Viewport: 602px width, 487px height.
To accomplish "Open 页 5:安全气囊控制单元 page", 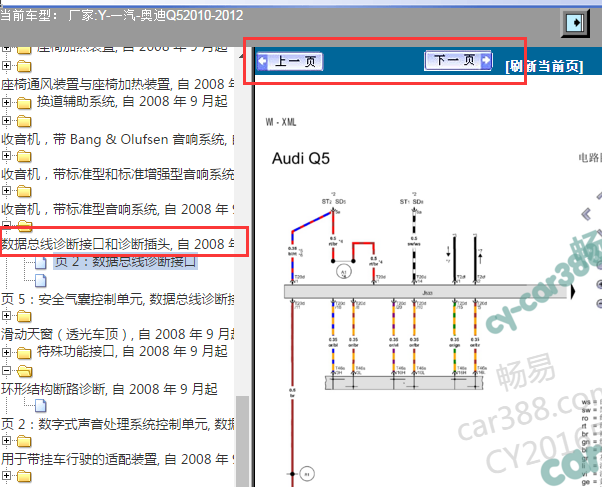I will point(117,299).
